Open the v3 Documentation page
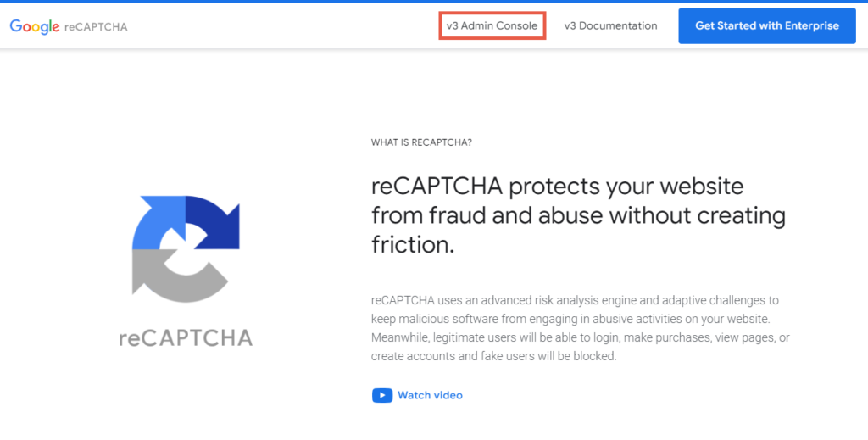The height and width of the screenshot is (440, 868). pyautogui.click(x=610, y=26)
